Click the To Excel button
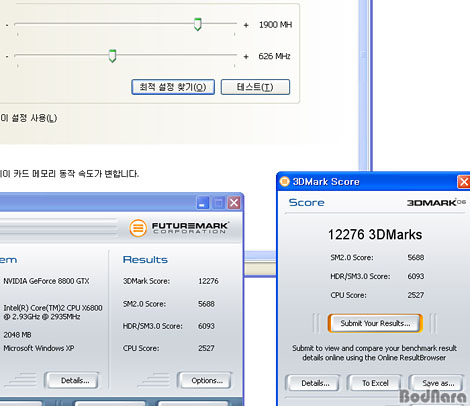The image size is (470, 406). (375, 383)
